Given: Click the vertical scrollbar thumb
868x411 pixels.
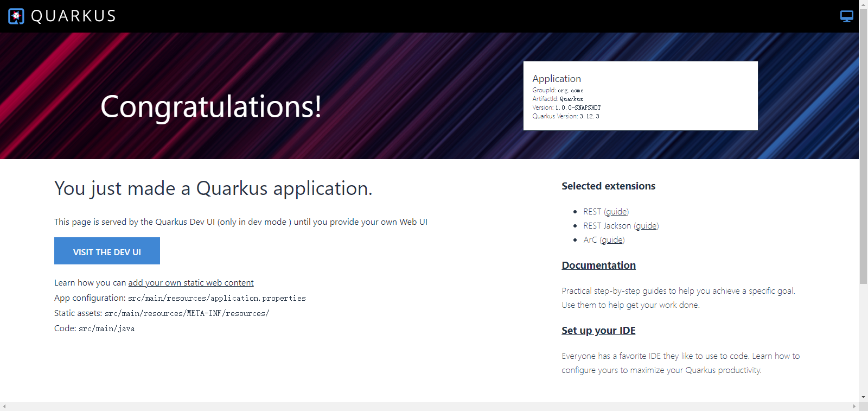Looking at the screenshot, I should click(863, 146).
